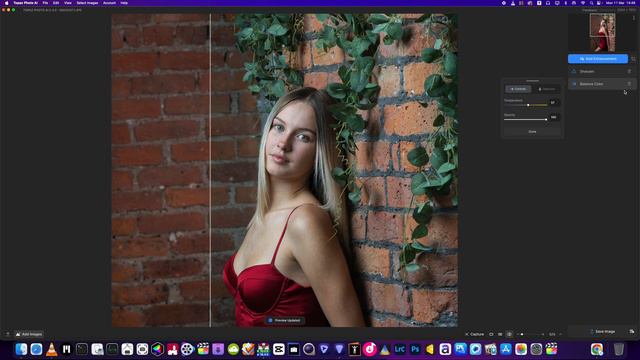Select the left tab in Balance Color panel

518,89
